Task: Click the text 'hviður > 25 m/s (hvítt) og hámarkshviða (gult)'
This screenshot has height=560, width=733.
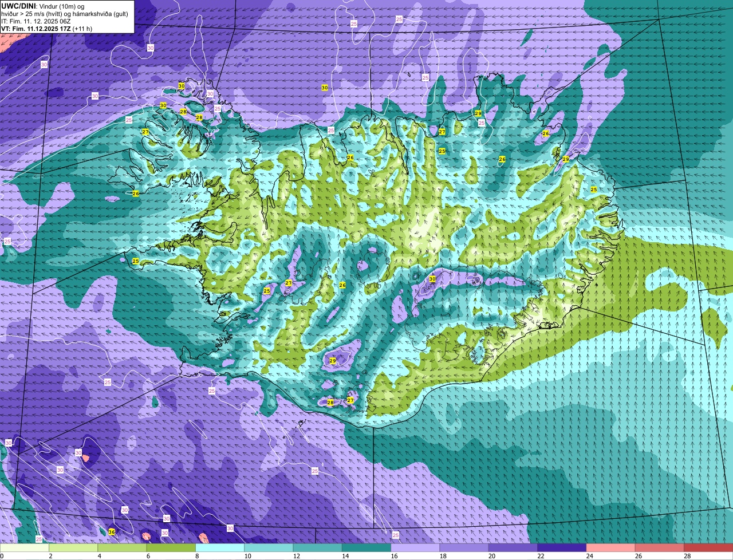Action: click(64, 14)
